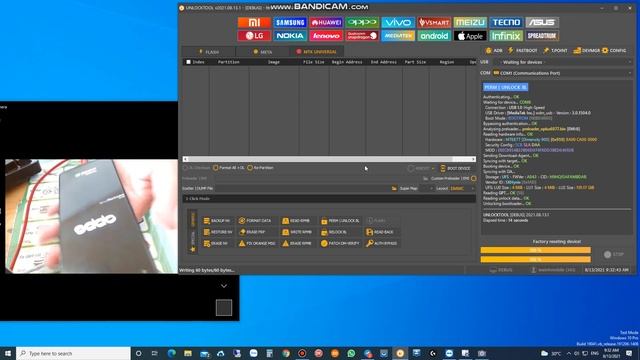This screenshot has height=360, width=640.
Task: Click the STOP button beside the progress bars
Action: pos(614,254)
